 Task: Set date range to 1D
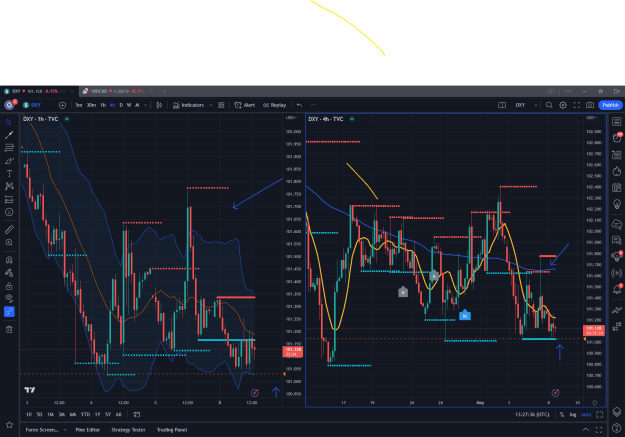click(29, 415)
